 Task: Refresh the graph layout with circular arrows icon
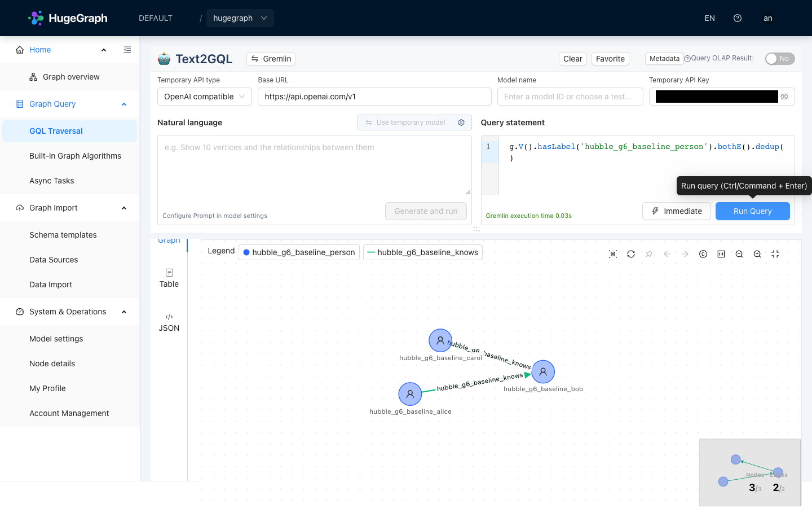pos(631,254)
